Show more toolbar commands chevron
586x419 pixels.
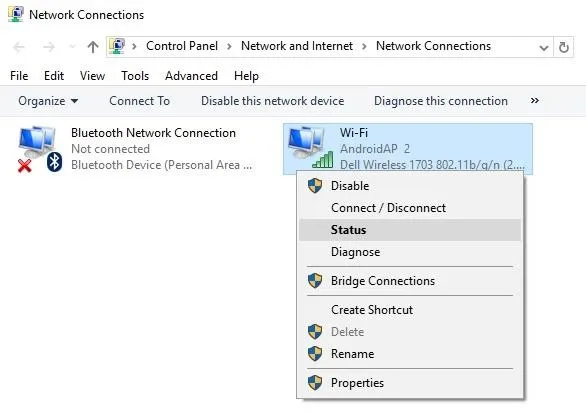(x=534, y=101)
